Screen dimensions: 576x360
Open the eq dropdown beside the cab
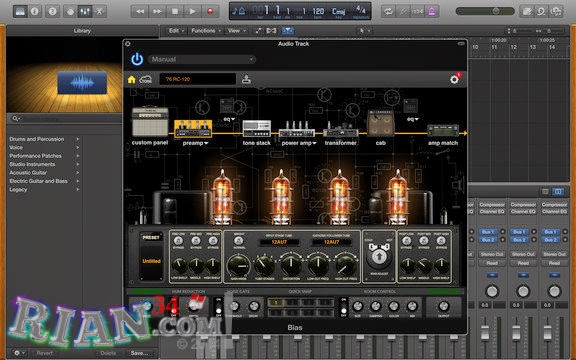click(413, 119)
